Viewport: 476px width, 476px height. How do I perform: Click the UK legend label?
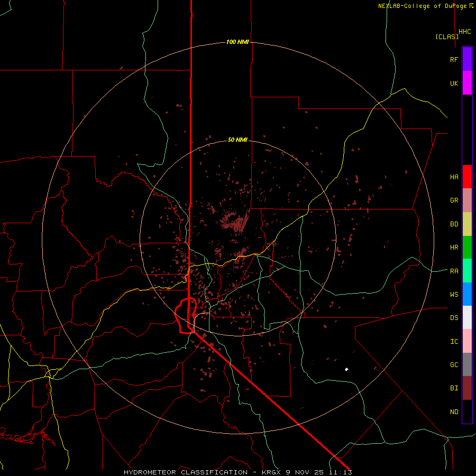pyautogui.click(x=454, y=83)
